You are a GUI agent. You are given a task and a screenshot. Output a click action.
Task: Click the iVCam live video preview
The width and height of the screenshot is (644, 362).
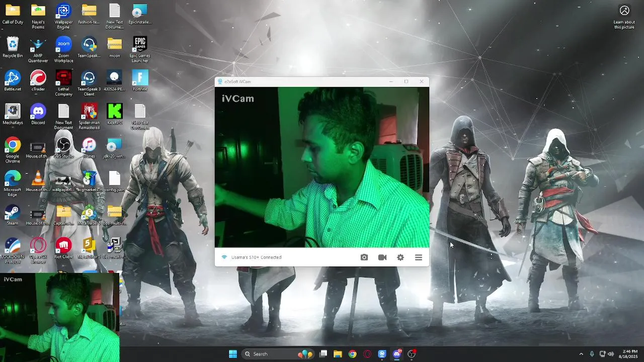pyautogui.click(x=322, y=167)
